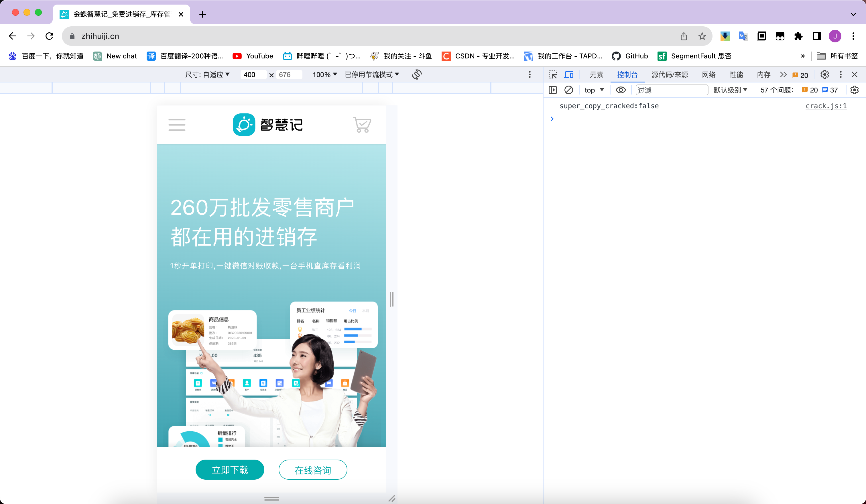Image resolution: width=866 pixels, height=504 pixels.
Task: Go back with the browser back arrow
Action: [x=13, y=36]
